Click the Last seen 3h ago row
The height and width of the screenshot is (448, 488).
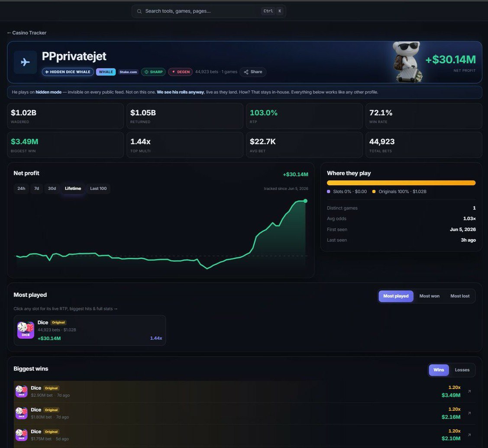click(x=401, y=240)
